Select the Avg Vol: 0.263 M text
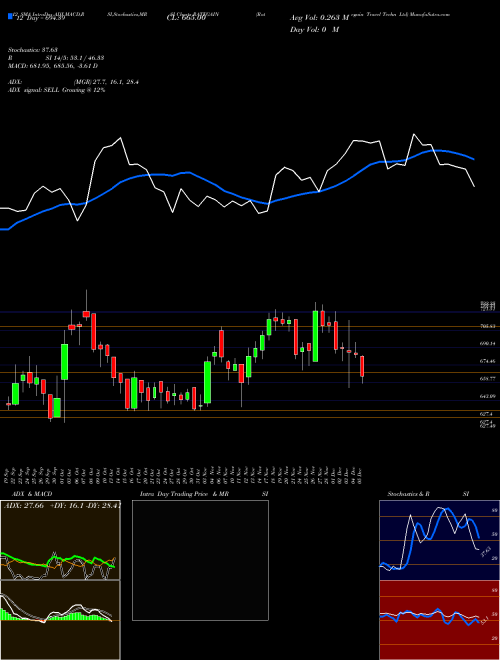This screenshot has height=660, width=500. pos(319,18)
